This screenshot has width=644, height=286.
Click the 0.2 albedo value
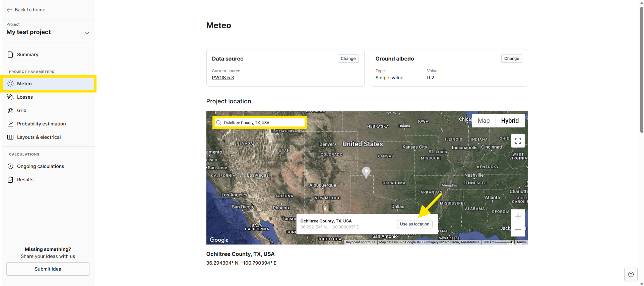(431, 78)
